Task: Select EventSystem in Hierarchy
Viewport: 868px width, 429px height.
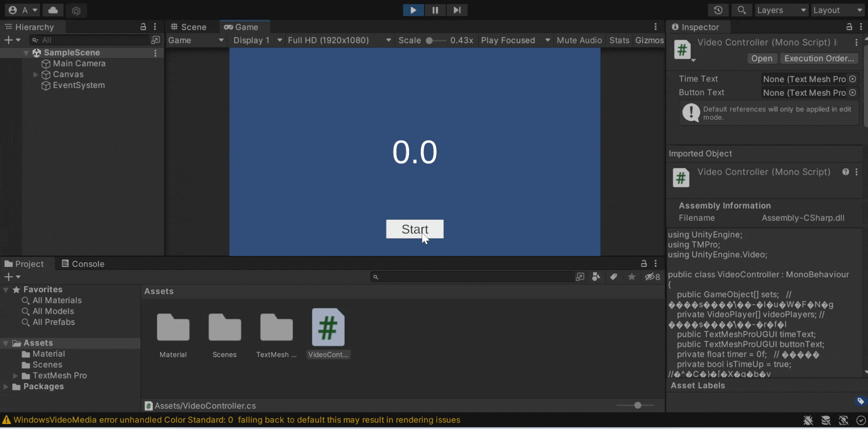Action: [x=79, y=85]
